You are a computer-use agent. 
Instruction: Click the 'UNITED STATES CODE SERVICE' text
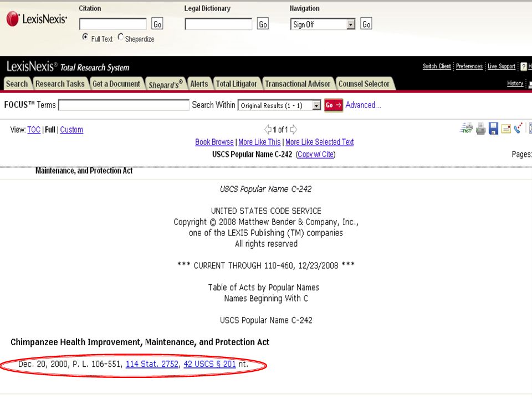[x=266, y=211]
